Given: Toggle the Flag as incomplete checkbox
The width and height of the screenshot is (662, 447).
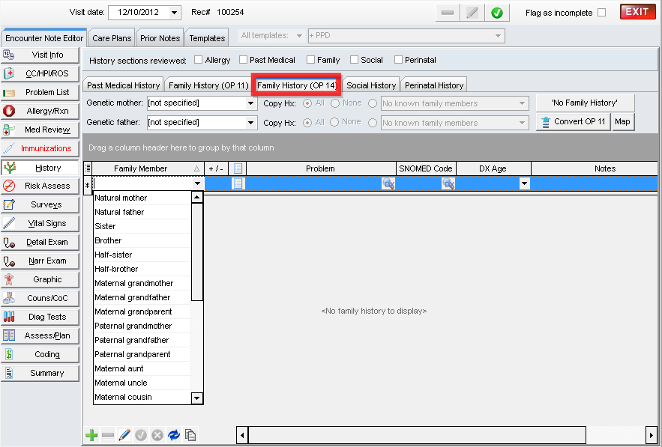Looking at the screenshot, I should click(602, 13).
